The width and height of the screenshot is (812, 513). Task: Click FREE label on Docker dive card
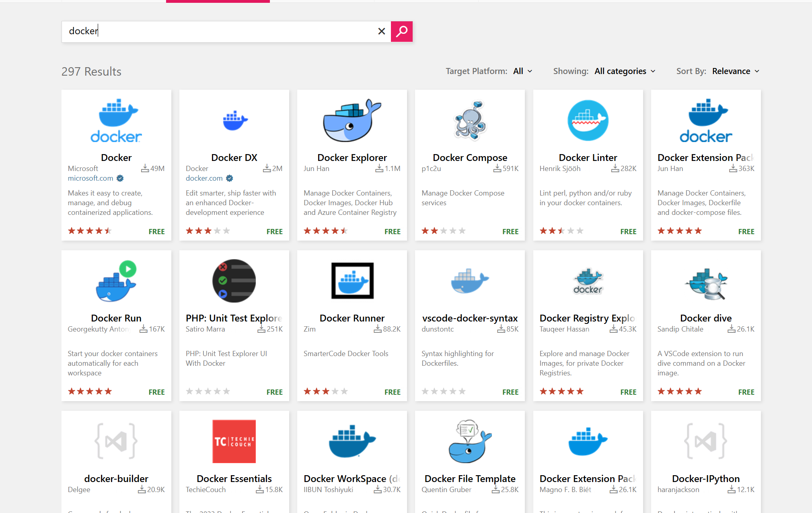click(x=746, y=392)
